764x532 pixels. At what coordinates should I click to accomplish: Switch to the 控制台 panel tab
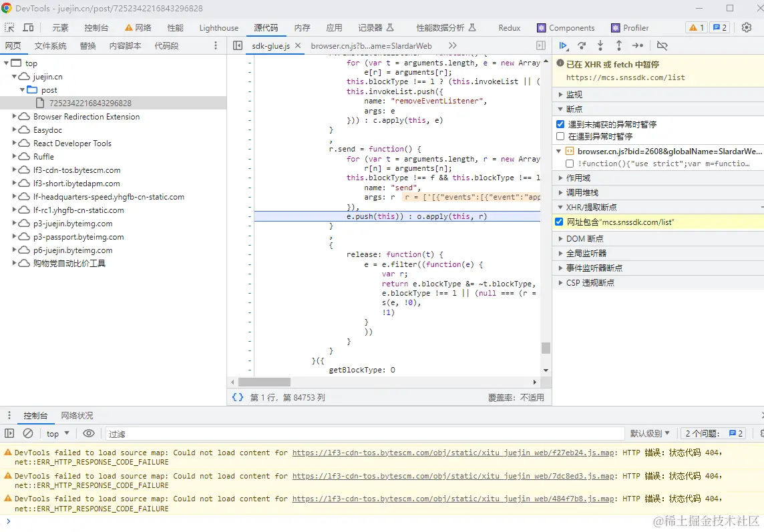(x=96, y=28)
